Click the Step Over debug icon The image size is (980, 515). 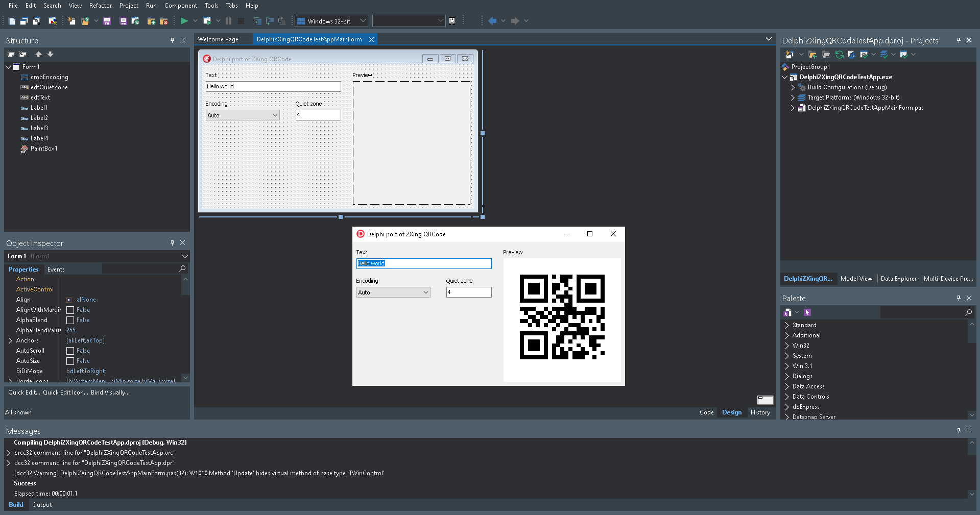pos(270,21)
